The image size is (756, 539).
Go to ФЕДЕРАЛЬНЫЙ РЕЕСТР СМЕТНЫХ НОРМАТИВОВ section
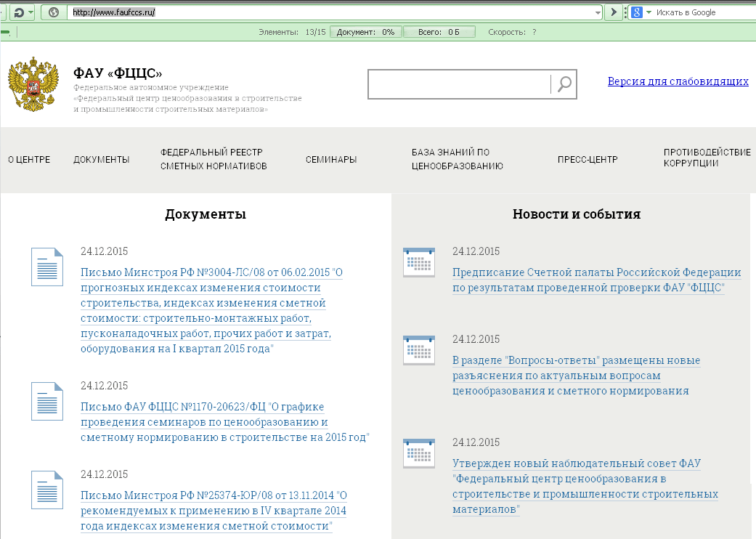click(x=214, y=159)
